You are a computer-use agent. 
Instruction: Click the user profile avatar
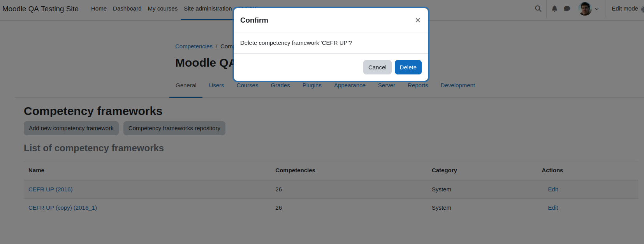[x=585, y=9]
